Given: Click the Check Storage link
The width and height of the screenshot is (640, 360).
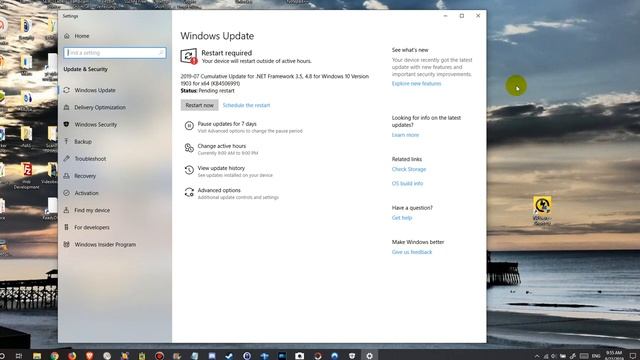Looking at the screenshot, I should coord(409,169).
